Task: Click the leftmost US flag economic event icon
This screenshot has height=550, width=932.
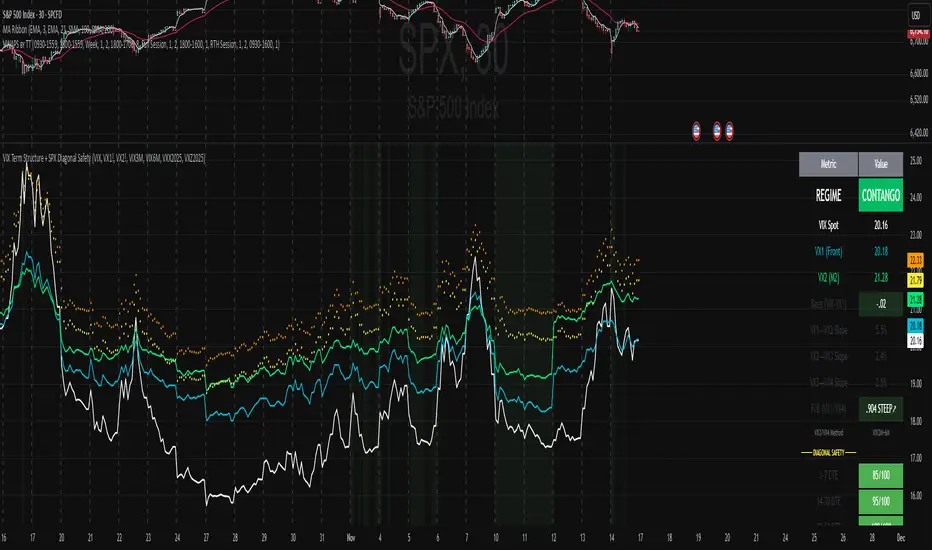Action: tap(696, 131)
